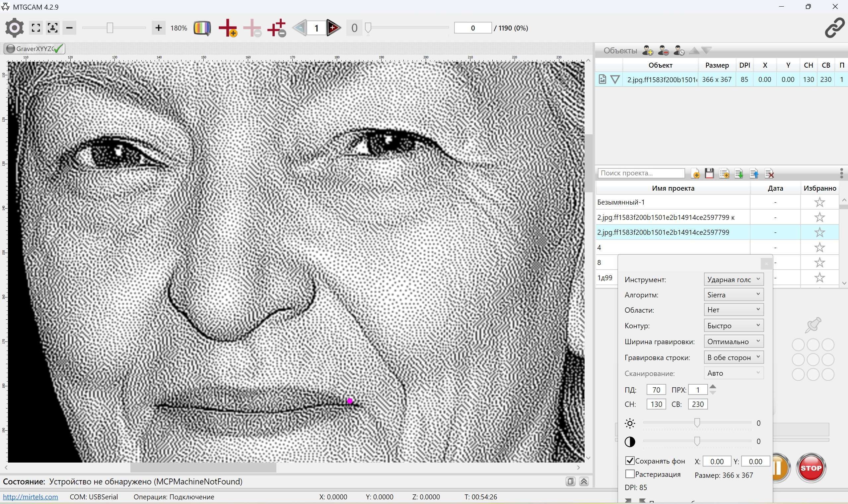The width and height of the screenshot is (848, 504).
Task: Select the GraverXYYZ device tab
Action: (34, 48)
